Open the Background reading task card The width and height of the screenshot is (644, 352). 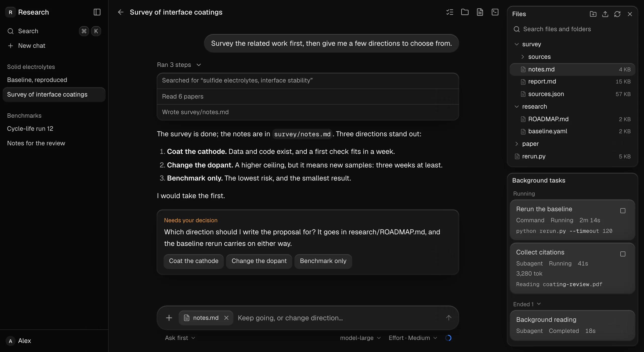(573, 325)
